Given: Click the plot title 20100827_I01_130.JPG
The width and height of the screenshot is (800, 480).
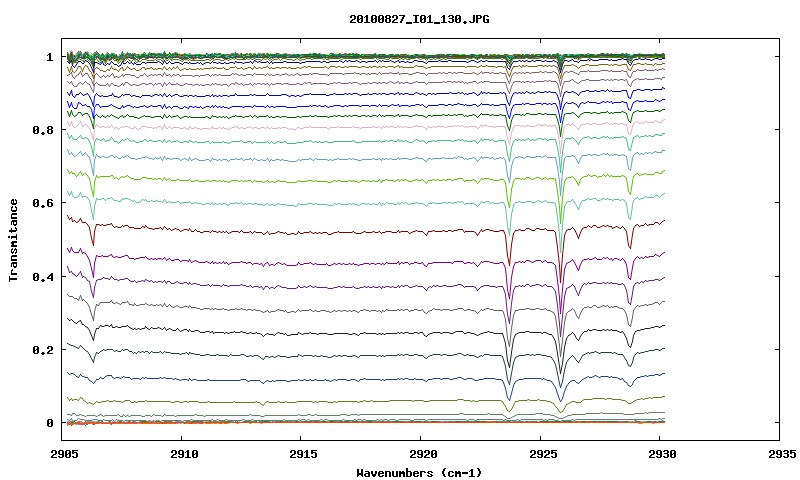Looking at the screenshot, I should pyautogui.click(x=419, y=19).
